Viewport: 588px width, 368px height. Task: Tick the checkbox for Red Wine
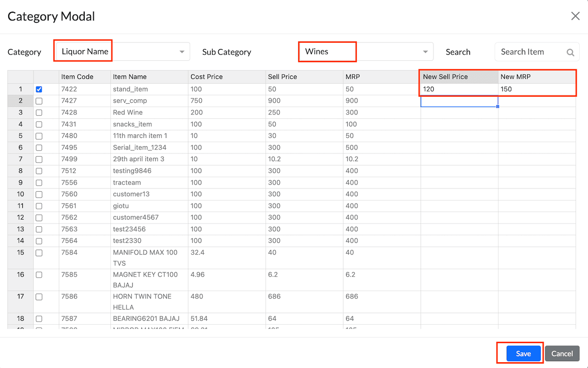pyautogui.click(x=39, y=113)
